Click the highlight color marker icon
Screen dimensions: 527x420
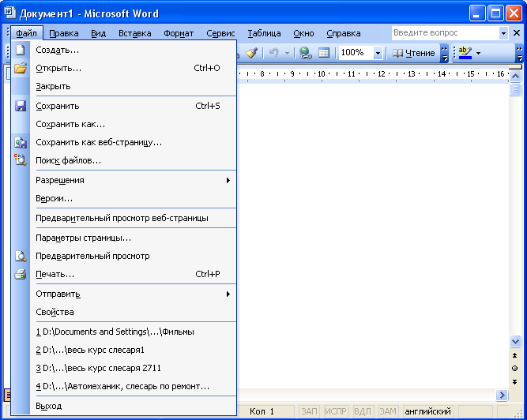pos(465,53)
